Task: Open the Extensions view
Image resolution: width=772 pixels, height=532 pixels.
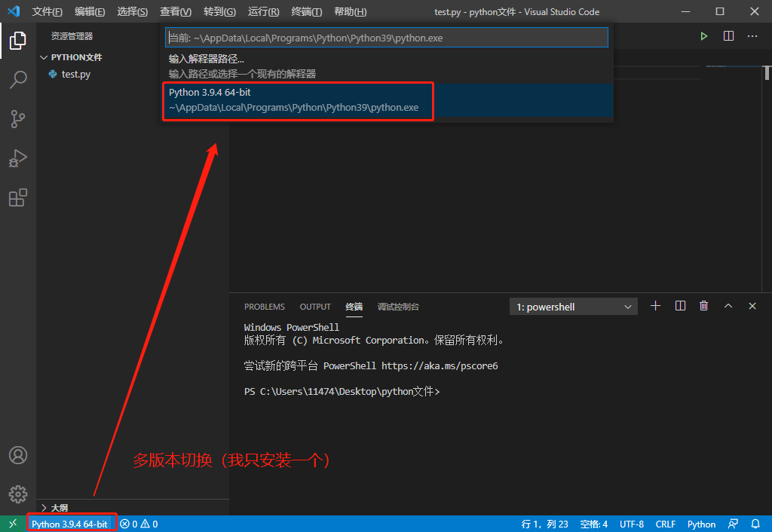Action: 18,198
